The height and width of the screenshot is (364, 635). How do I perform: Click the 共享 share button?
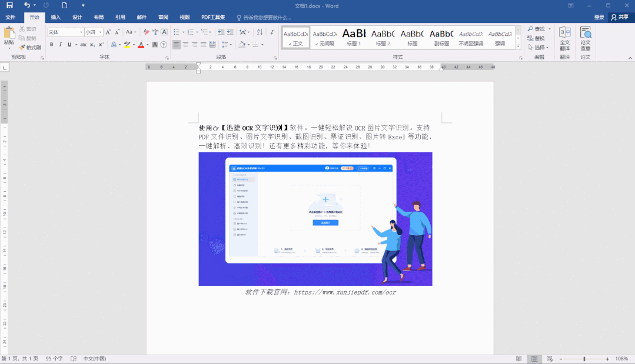[x=620, y=17]
